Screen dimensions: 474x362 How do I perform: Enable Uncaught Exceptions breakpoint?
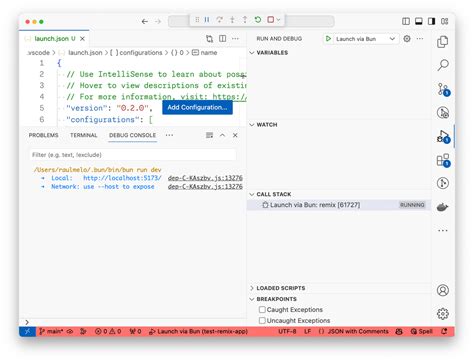(262, 320)
